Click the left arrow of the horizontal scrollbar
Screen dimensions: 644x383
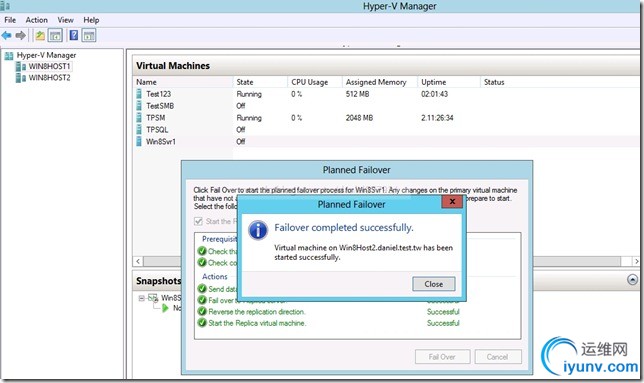coord(138,261)
